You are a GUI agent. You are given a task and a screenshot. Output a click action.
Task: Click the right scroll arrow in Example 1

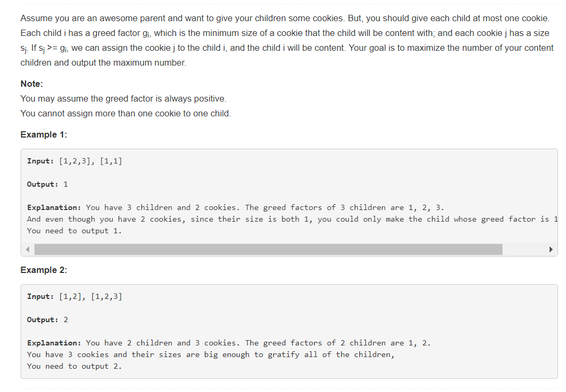[551, 250]
